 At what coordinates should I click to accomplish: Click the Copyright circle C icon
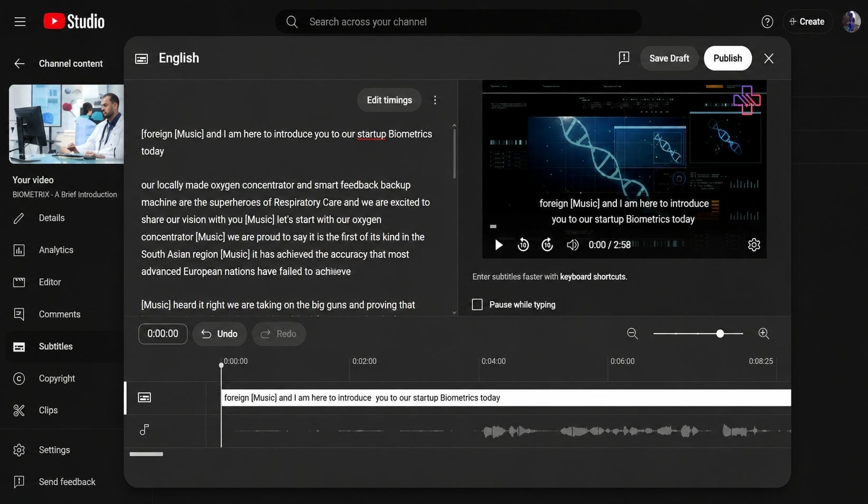click(19, 379)
